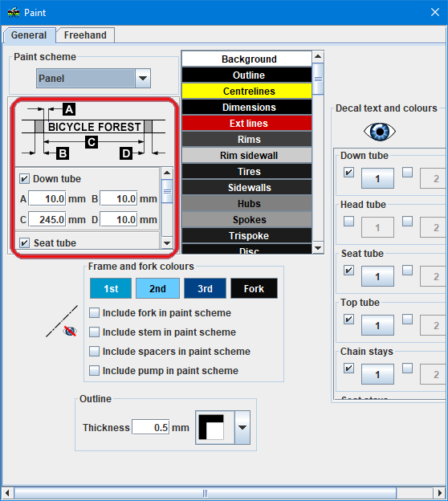
Task: Enable Include fork in paint scheme
Action: pyautogui.click(x=94, y=313)
